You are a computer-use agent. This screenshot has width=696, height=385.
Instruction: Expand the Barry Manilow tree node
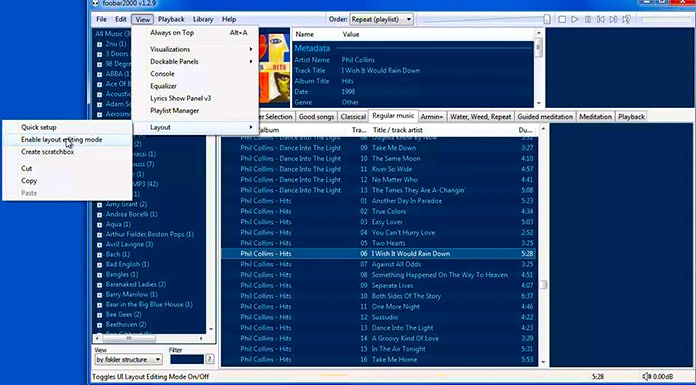99,295
